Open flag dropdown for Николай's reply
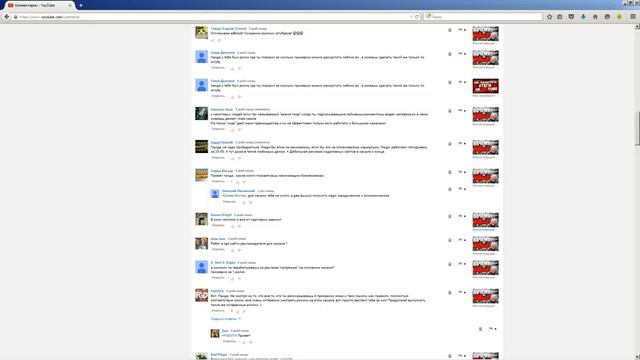 click(x=462, y=189)
